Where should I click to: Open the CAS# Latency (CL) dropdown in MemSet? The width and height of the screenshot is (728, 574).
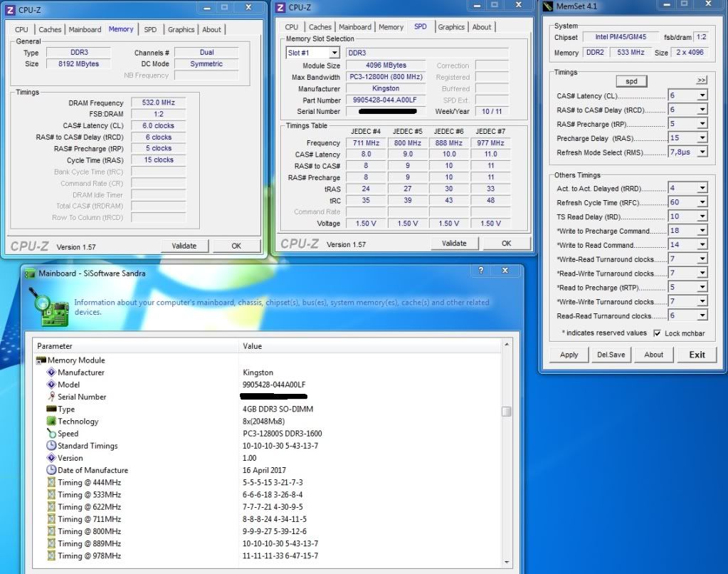pos(702,95)
